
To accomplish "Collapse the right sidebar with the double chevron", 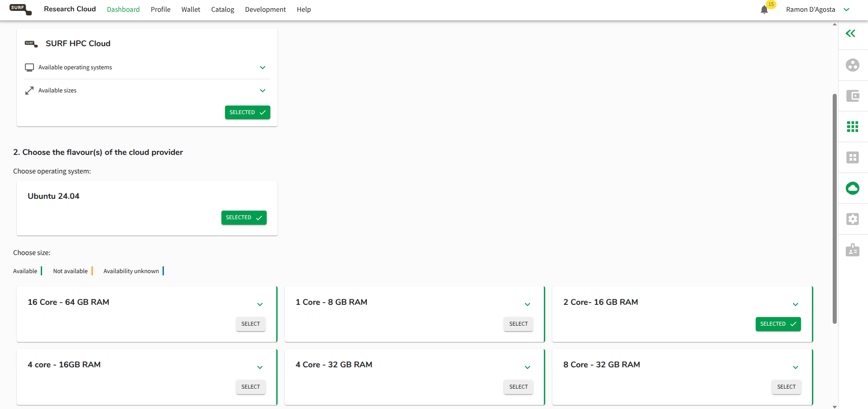I will tap(850, 33).
